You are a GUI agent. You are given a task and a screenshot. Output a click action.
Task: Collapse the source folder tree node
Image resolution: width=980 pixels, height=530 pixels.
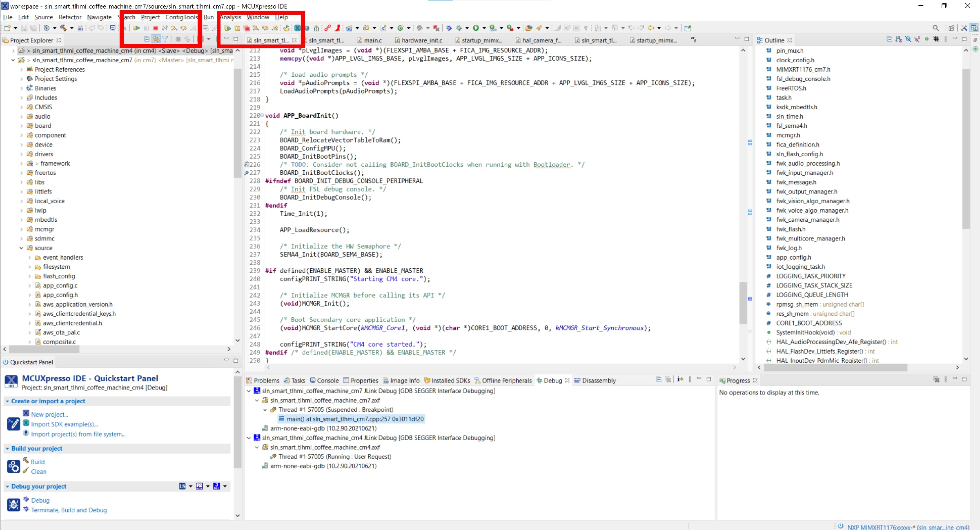pos(21,248)
